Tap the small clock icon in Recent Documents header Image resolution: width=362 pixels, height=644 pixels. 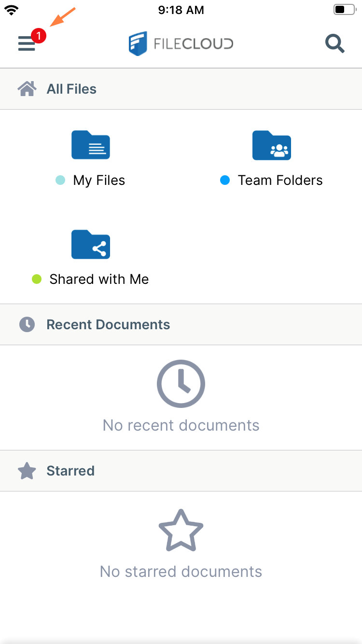coord(27,324)
